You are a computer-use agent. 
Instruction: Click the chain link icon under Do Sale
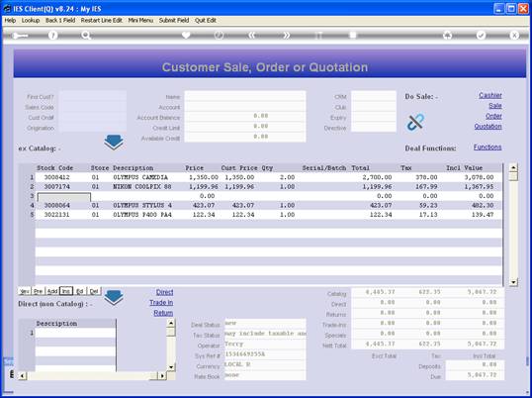(415, 122)
